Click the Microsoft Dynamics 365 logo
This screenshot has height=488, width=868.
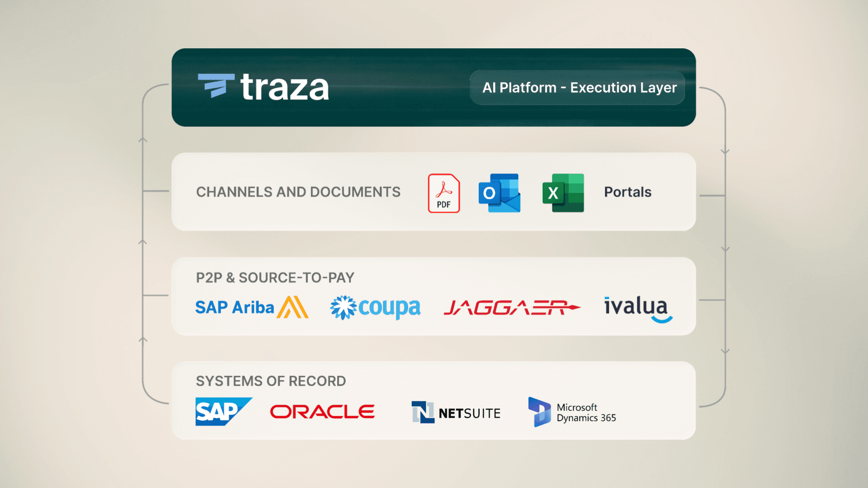[x=572, y=412]
